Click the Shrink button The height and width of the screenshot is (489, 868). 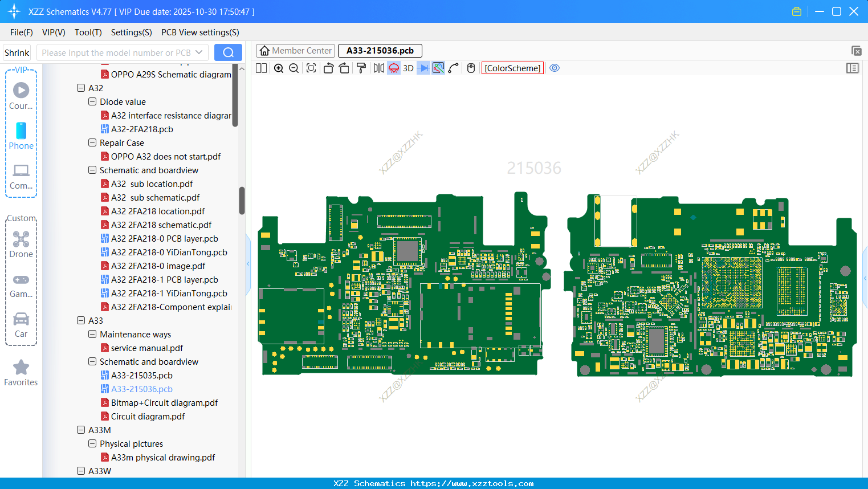tap(17, 52)
